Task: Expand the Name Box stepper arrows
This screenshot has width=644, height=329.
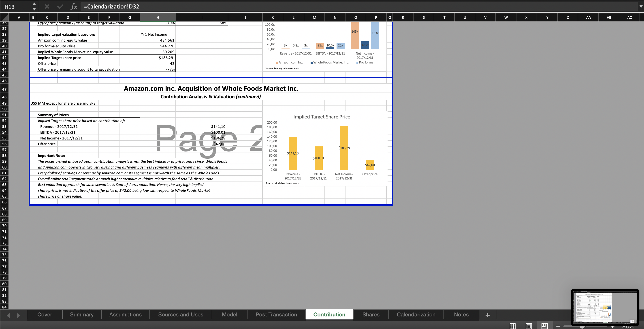Action: click(x=34, y=6)
